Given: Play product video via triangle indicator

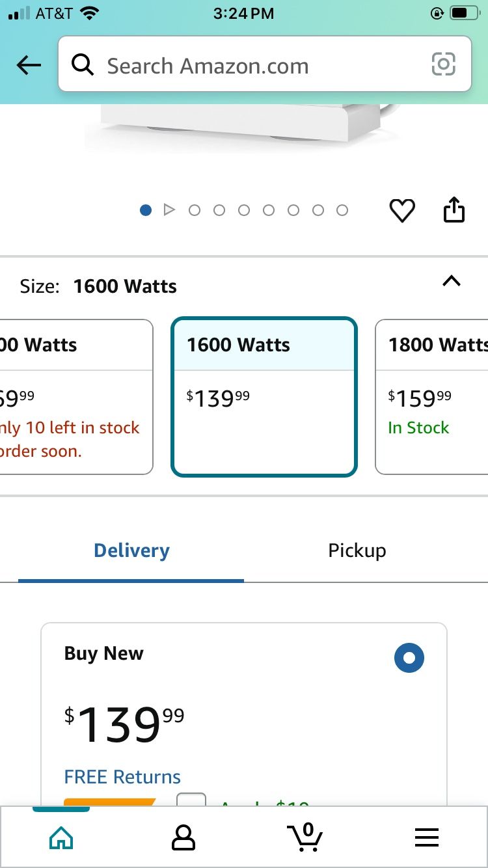Looking at the screenshot, I should coord(169,210).
